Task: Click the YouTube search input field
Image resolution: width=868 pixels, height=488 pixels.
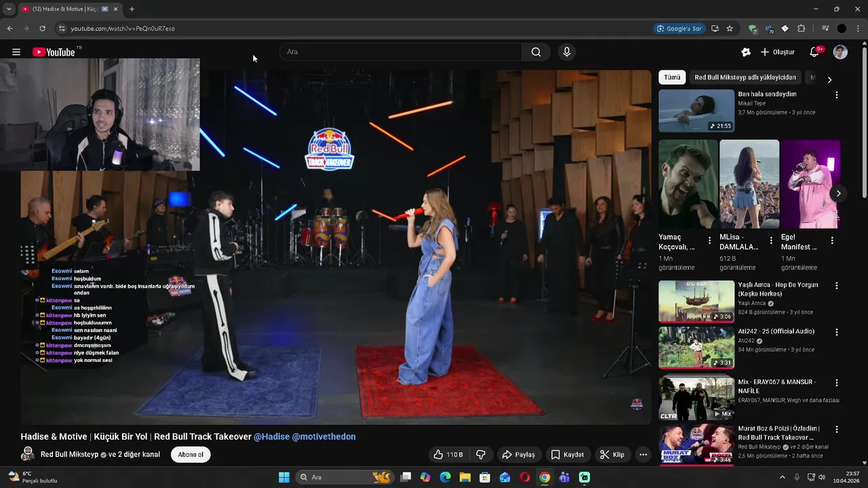Action: [x=400, y=52]
